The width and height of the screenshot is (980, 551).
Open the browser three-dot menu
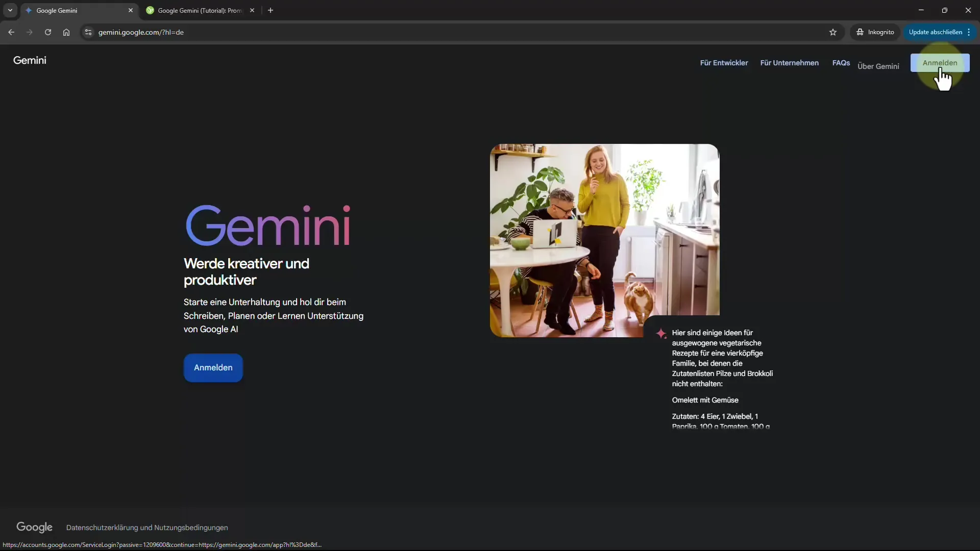(969, 32)
